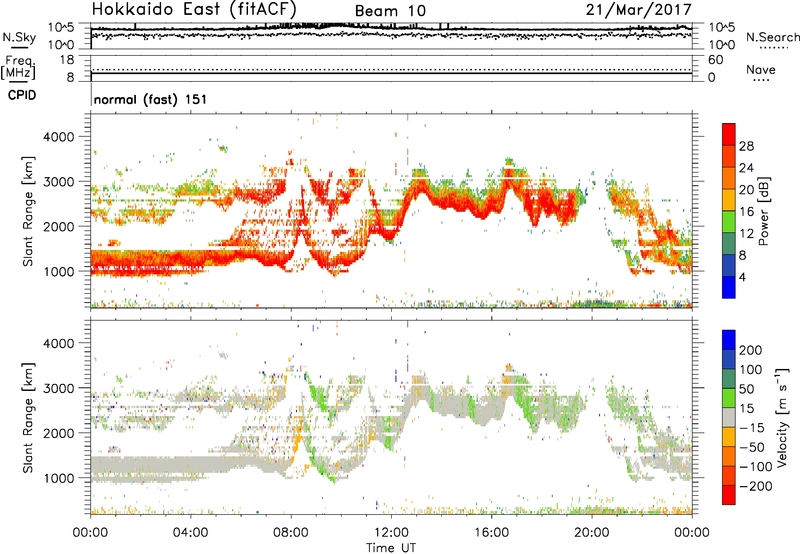Screen dimensions: 800x554
Task: Select the '3000' tick on the power panel
Action: 58,182
